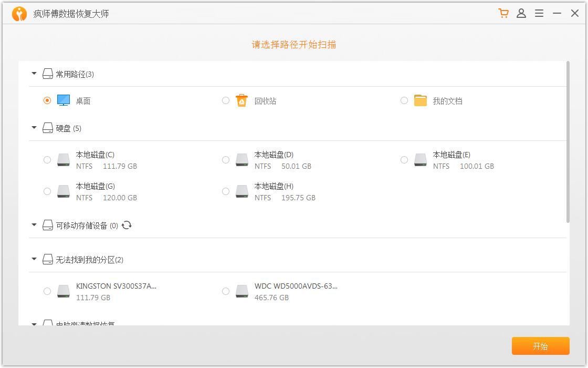This screenshot has height=368, width=588.
Task: Click the disk icon for 本地磁盘(C)
Action: 64,159
